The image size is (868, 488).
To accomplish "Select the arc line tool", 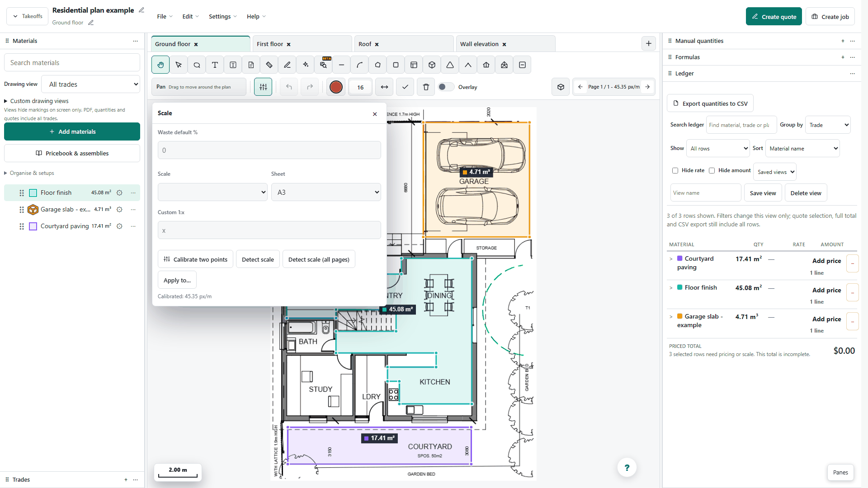I will tap(359, 65).
